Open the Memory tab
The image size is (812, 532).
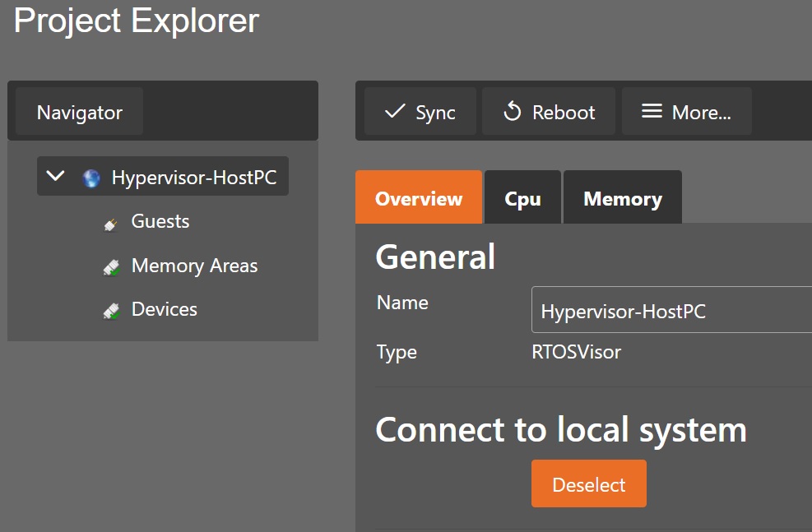622,197
